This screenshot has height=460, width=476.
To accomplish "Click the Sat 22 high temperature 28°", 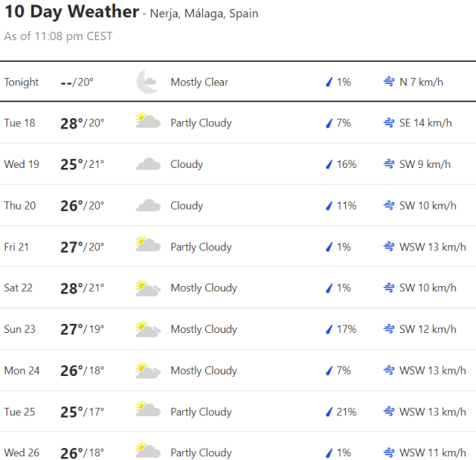I will [71, 288].
